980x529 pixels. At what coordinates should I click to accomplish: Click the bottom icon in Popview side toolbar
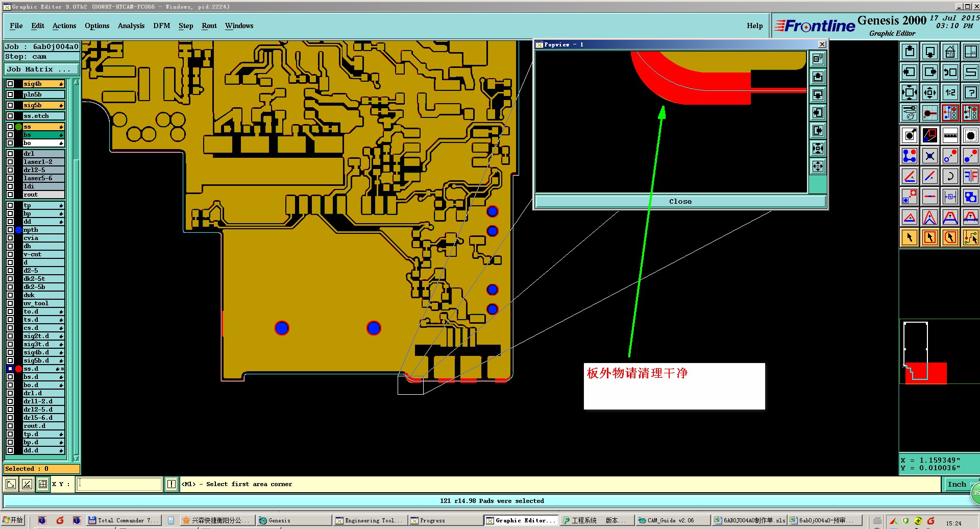[818, 166]
